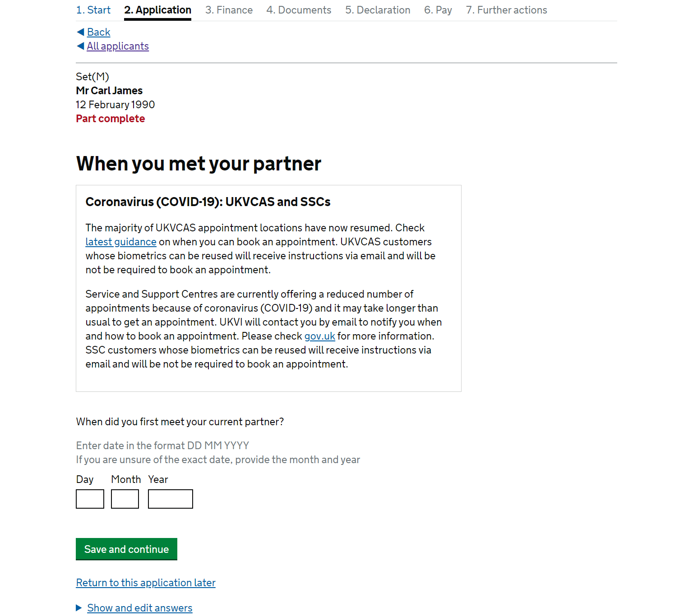
Task: Click the arrow icon beside All applicants
Action: 80,46
